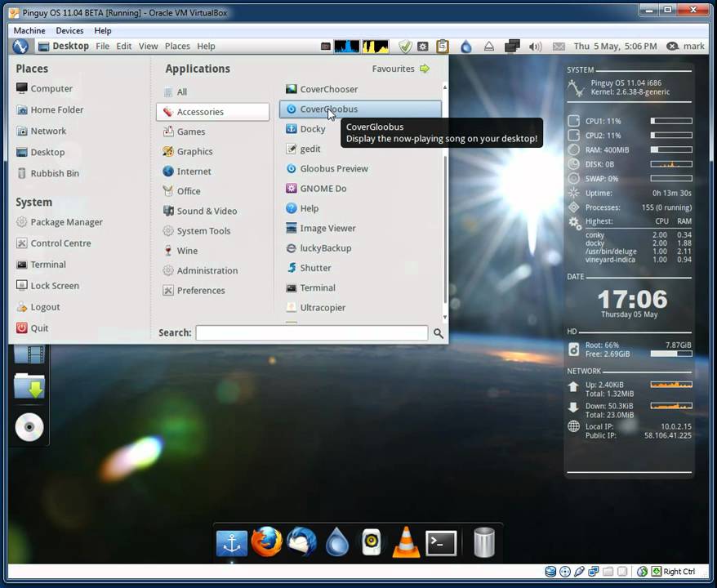Click the eject tray icon

pyautogui.click(x=489, y=47)
